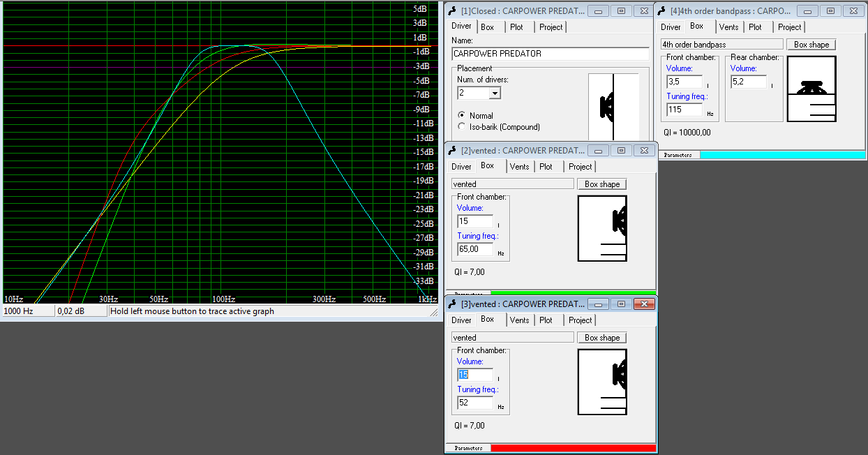868x455 pixels.
Task: Click the cyan plot color bar
Action: [781, 155]
